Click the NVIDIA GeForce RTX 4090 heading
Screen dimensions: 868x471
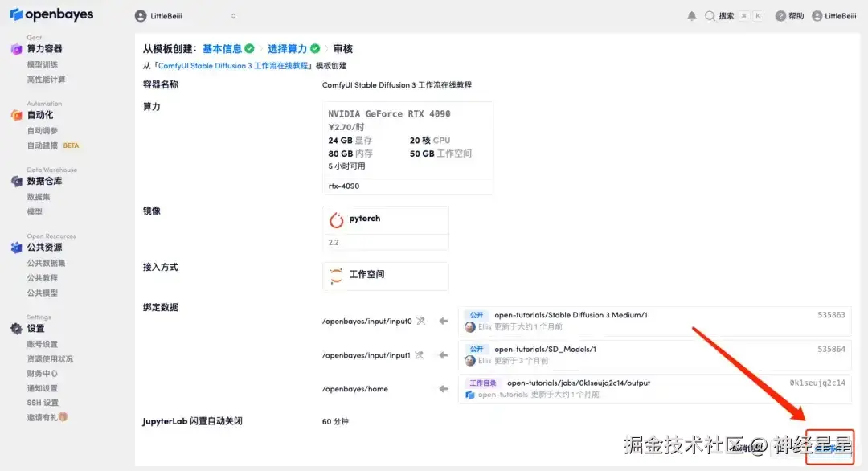click(x=389, y=114)
